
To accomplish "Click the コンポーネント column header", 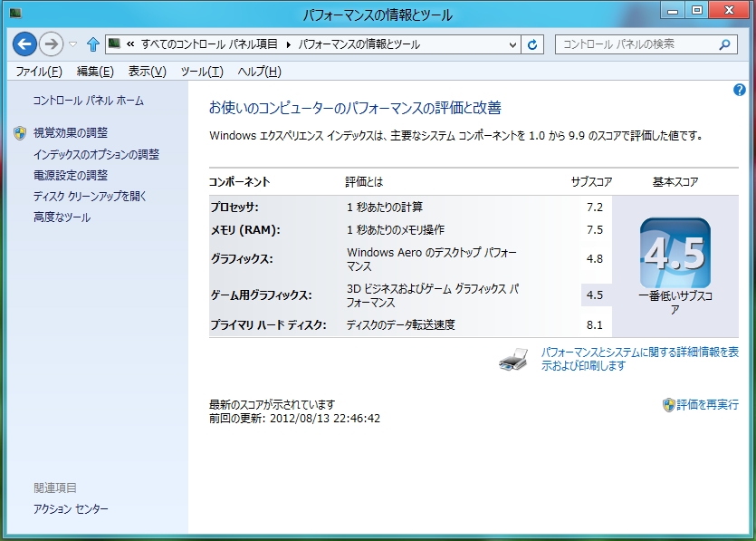I will click(x=239, y=182).
